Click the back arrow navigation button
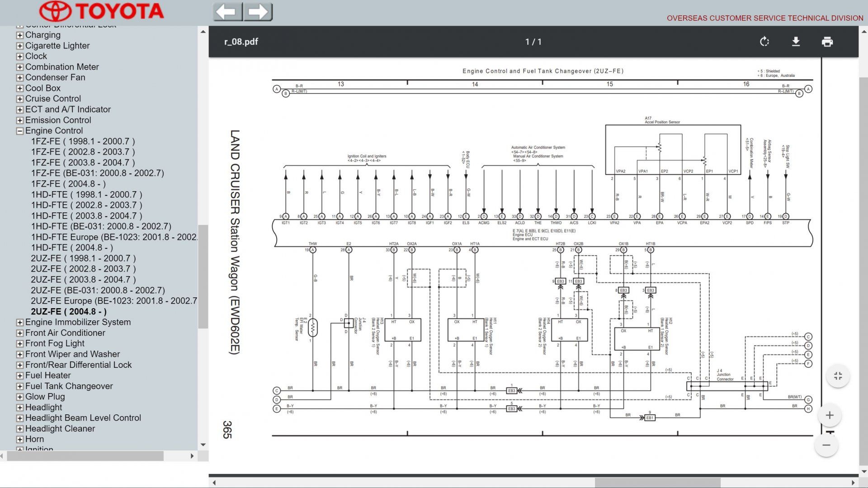The height and width of the screenshot is (488, 868). [227, 12]
